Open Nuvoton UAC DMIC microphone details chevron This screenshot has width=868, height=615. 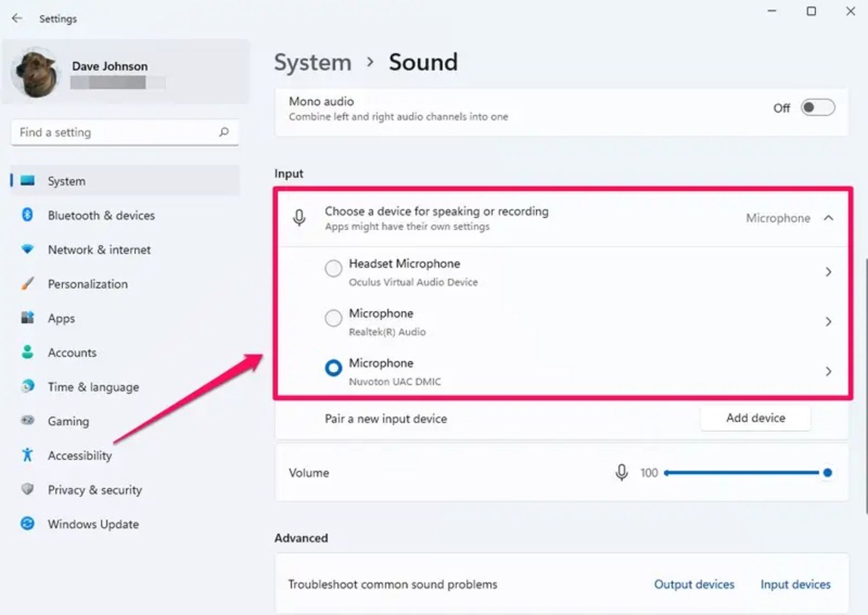pyautogui.click(x=828, y=371)
